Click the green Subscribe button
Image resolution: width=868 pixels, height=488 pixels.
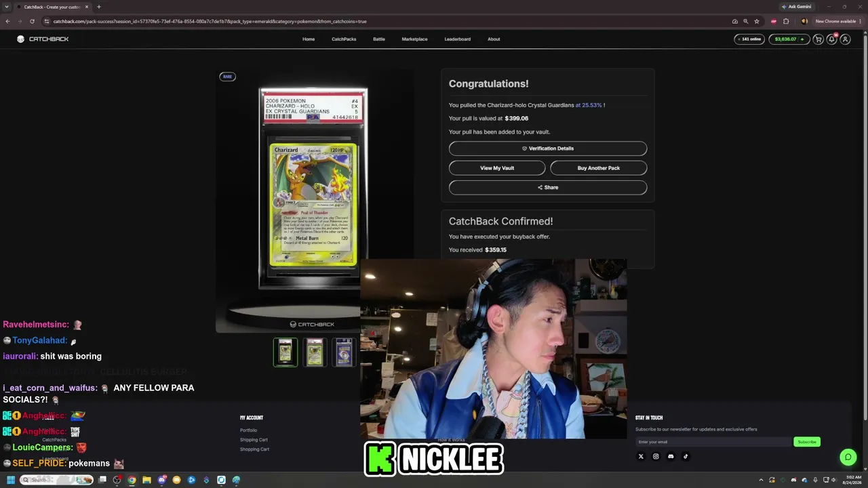click(x=807, y=442)
